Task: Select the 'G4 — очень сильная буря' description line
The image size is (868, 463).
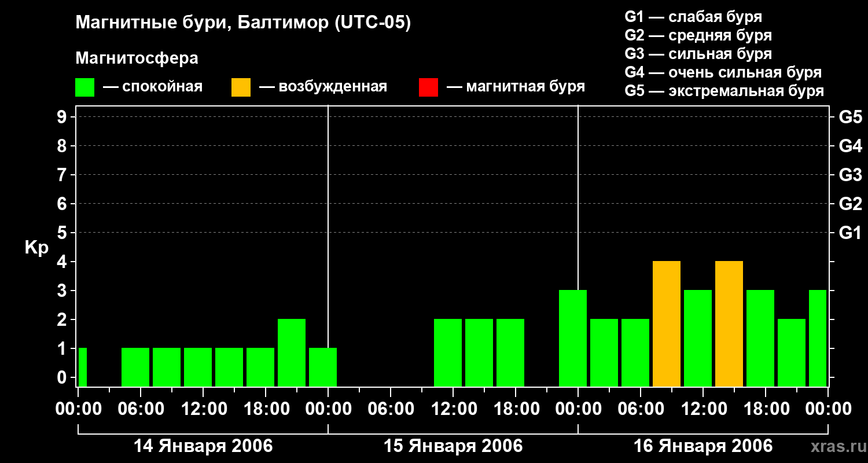Action: point(723,73)
